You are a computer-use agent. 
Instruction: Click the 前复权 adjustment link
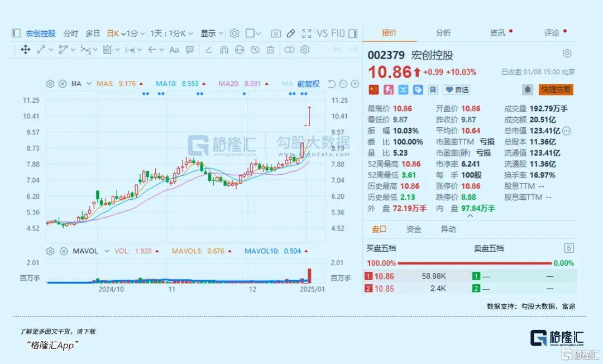point(308,84)
